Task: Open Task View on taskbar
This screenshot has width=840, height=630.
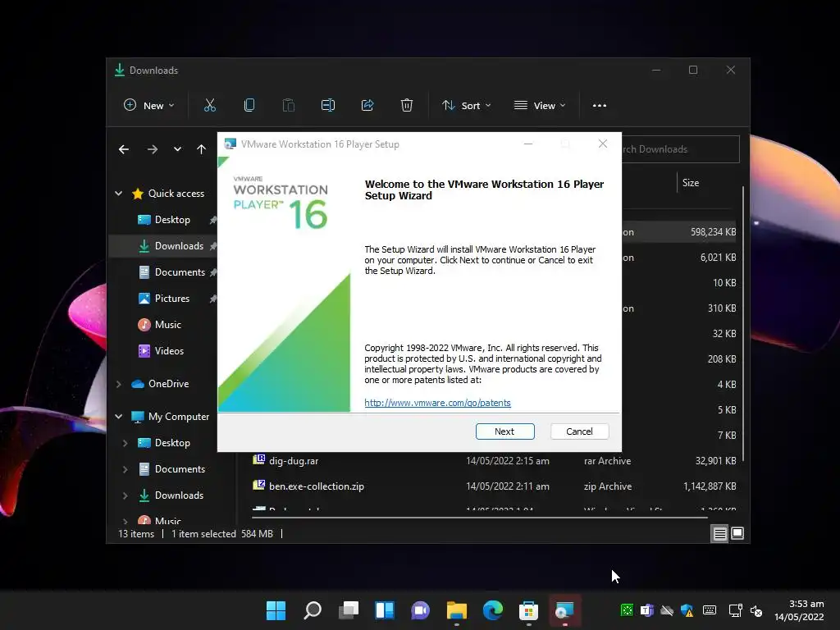Action: (x=348, y=610)
